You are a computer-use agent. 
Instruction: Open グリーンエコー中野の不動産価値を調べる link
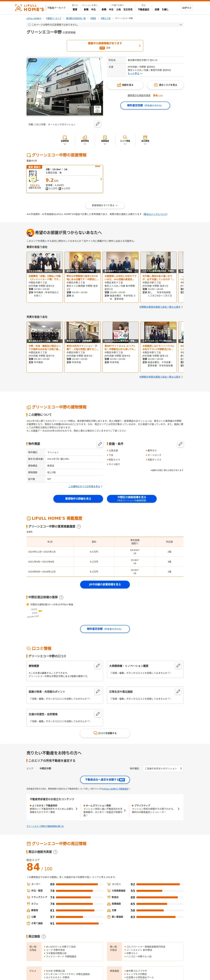click(x=45, y=826)
